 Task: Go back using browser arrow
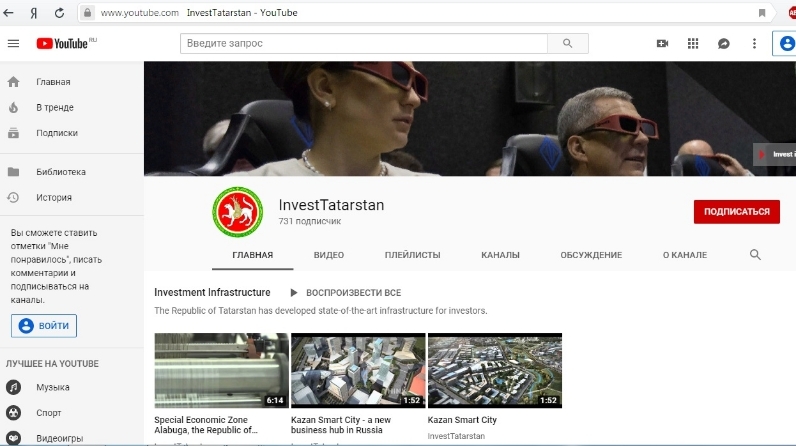pos(10,13)
